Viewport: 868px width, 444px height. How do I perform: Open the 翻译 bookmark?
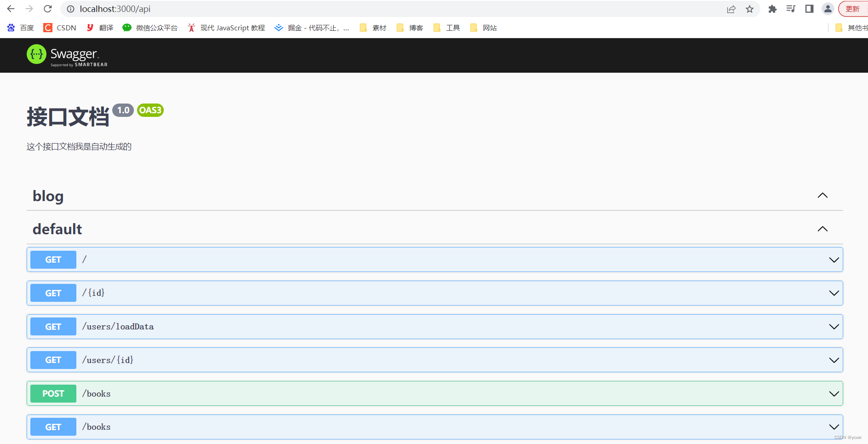pos(100,28)
